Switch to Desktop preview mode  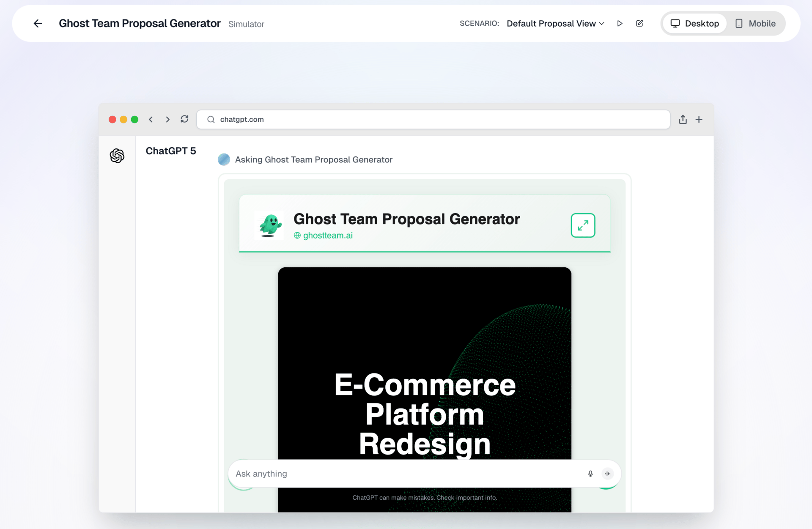pyautogui.click(x=694, y=24)
